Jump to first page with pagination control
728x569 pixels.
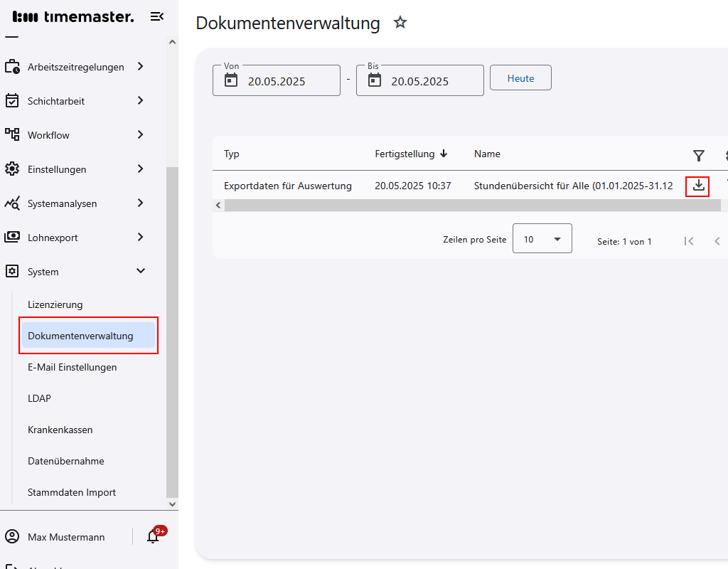(x=688, y=241)
